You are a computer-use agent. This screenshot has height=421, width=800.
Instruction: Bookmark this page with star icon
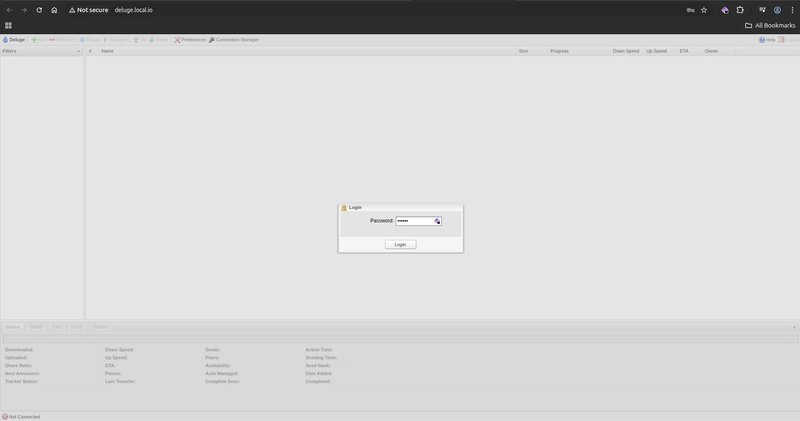tap(704, 10)
